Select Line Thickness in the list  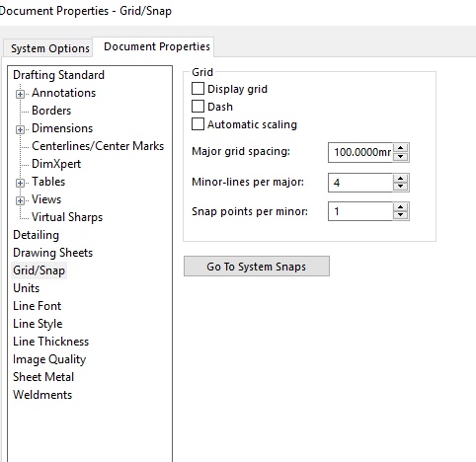click(x=51, y=342)
